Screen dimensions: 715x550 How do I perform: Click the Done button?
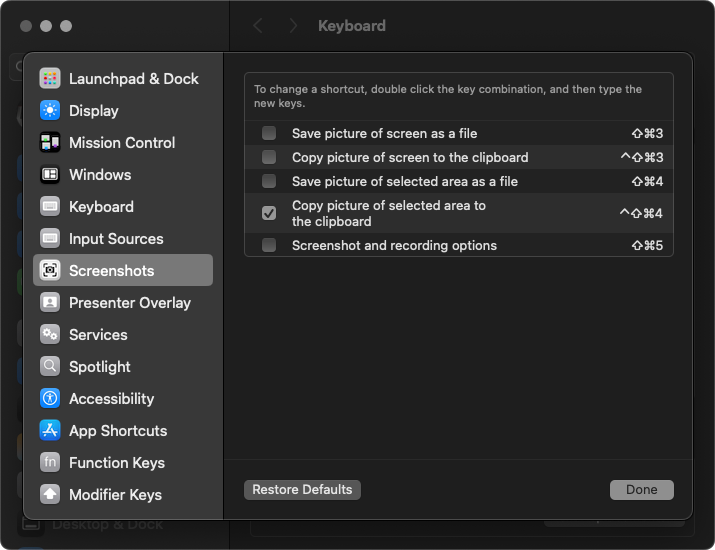[x=642, y=490]
